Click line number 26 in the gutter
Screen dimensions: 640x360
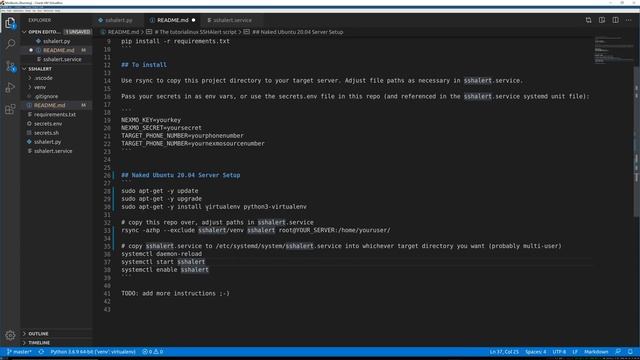(107, 175)
